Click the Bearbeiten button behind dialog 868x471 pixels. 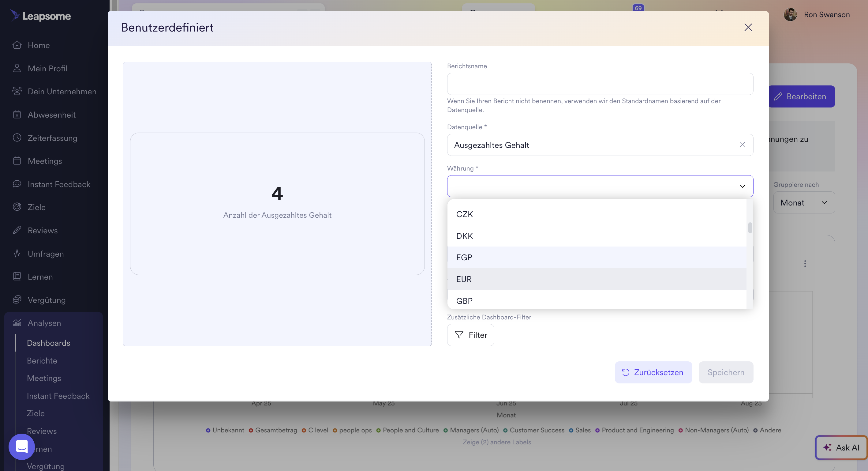pyautogui.click(x=802, y=96)
